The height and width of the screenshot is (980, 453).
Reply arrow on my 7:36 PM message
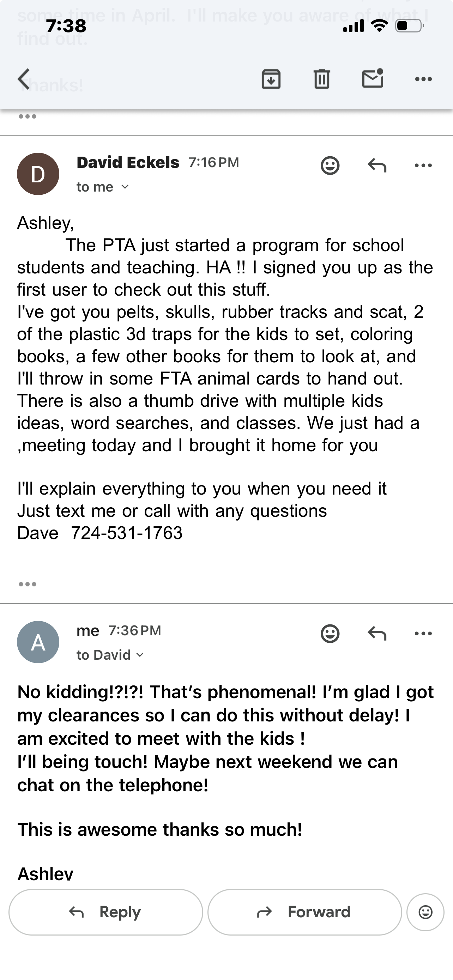click(x=377, y=634)
